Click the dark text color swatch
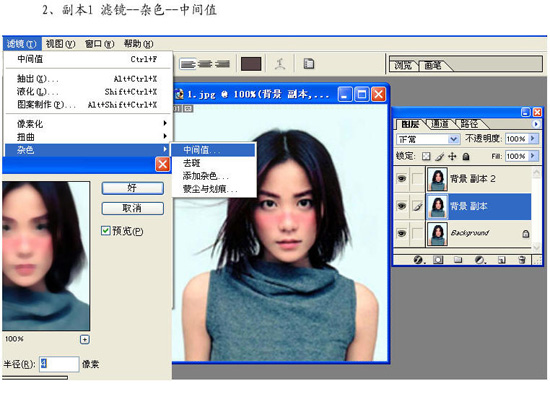This screenshot has width=550, height=394. tap(251, 64)
